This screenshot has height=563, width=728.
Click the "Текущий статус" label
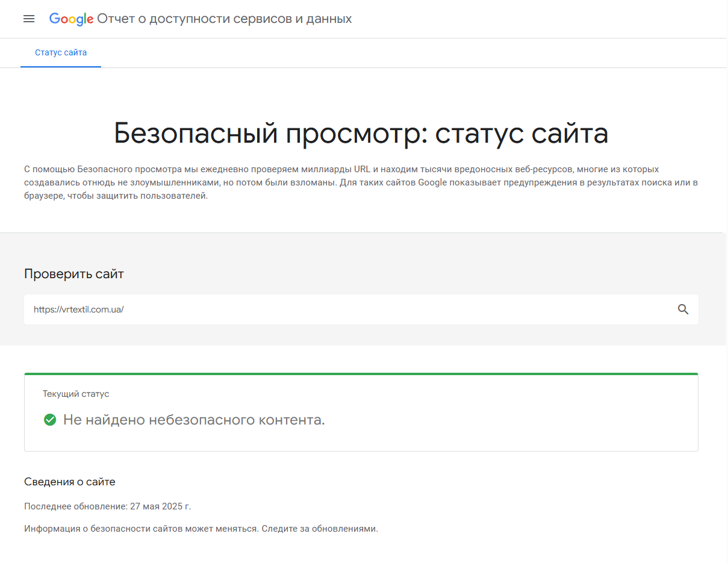point(76,394)
